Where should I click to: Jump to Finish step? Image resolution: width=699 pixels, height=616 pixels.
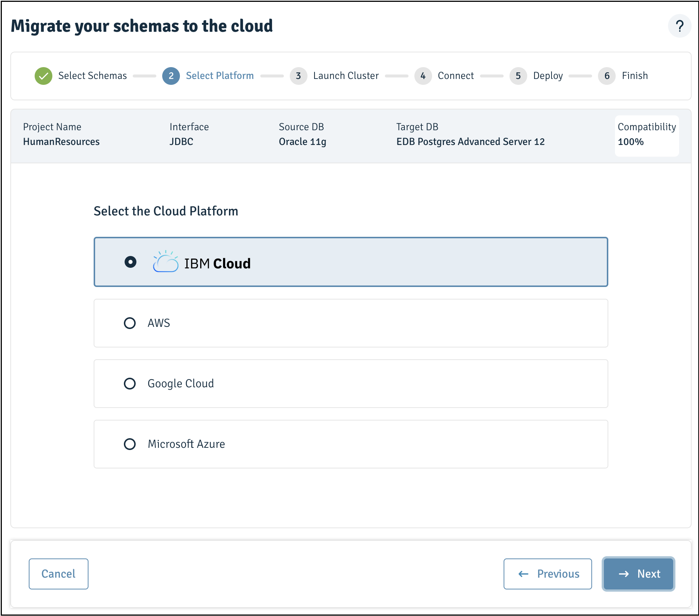[x=634, y=76]
